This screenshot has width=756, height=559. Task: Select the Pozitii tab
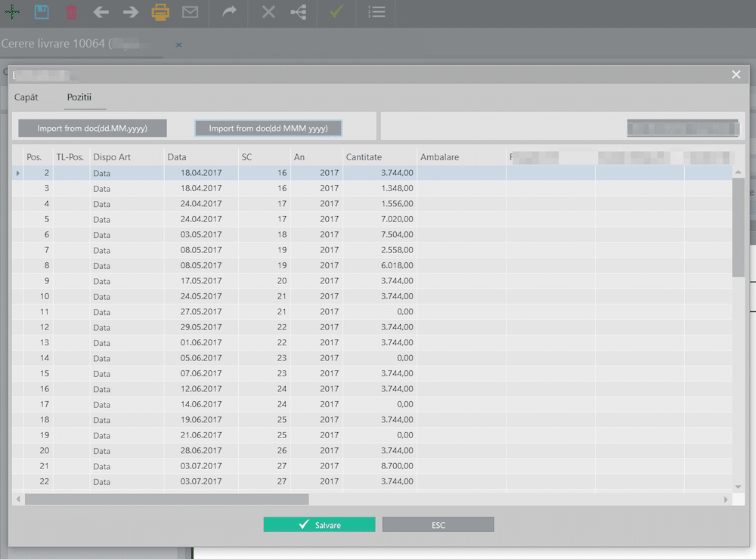(79, 97)
